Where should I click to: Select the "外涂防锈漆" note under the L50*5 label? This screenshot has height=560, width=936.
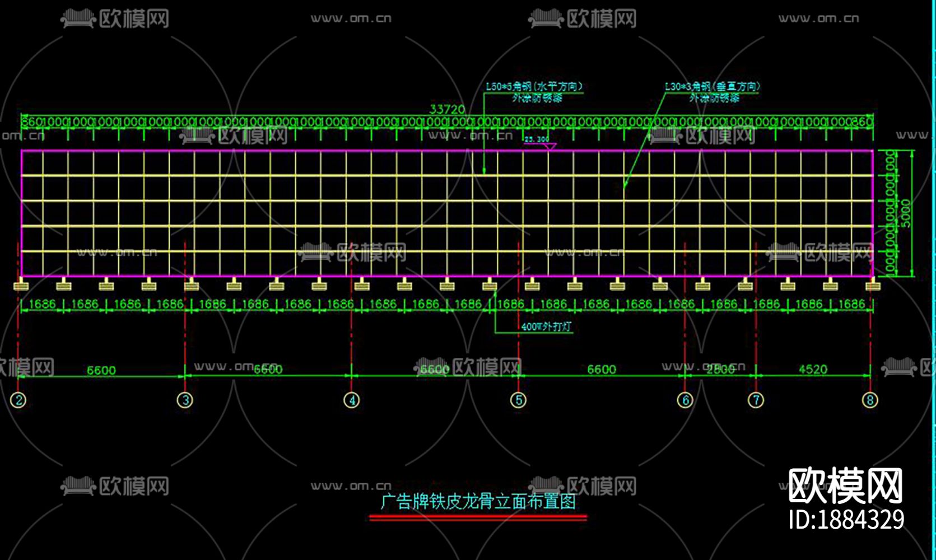[537, 98]
